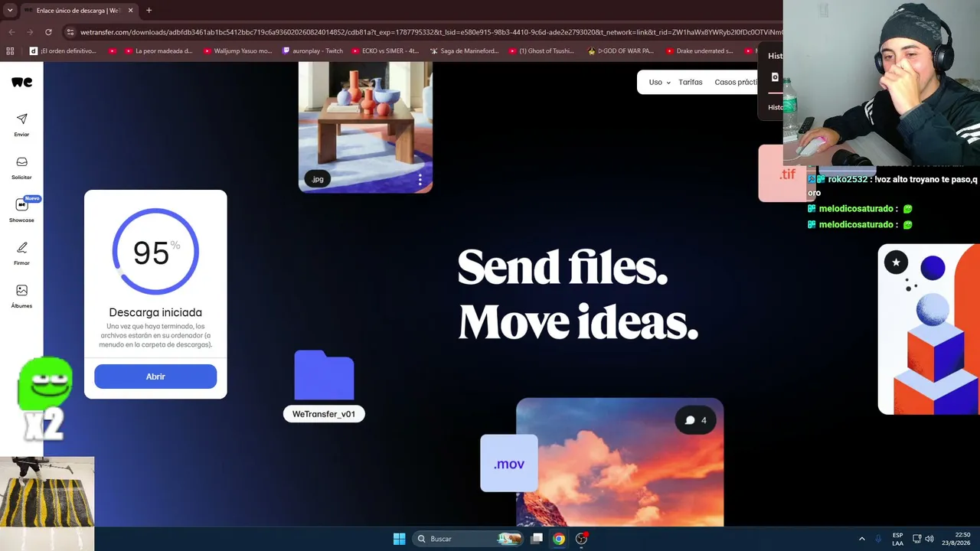Screen dimensions: 980x551
Task: Expand the Uso dropdown menu
Action: click(x=659, y=83)
